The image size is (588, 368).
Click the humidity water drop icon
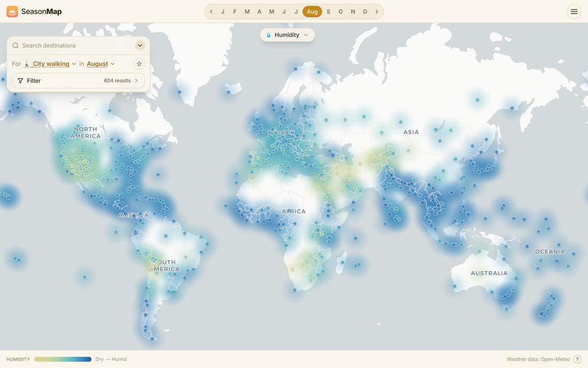[268, 35]
